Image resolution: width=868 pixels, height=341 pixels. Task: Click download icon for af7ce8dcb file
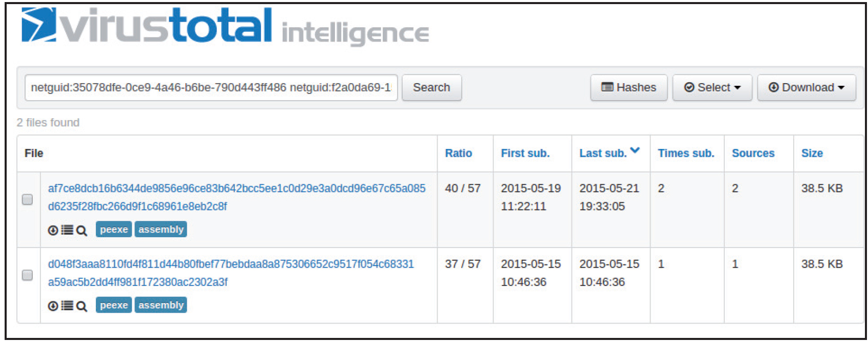(x=53, y=231)
